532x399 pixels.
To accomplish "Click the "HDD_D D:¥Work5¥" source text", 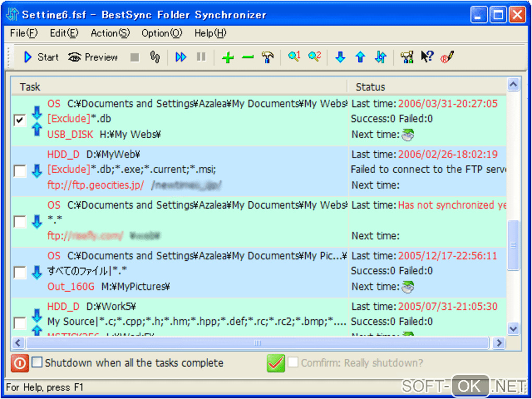I will (91, 307).
